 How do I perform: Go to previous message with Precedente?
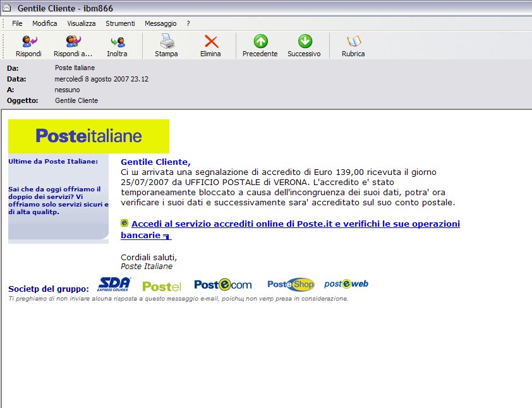[260, 45]
